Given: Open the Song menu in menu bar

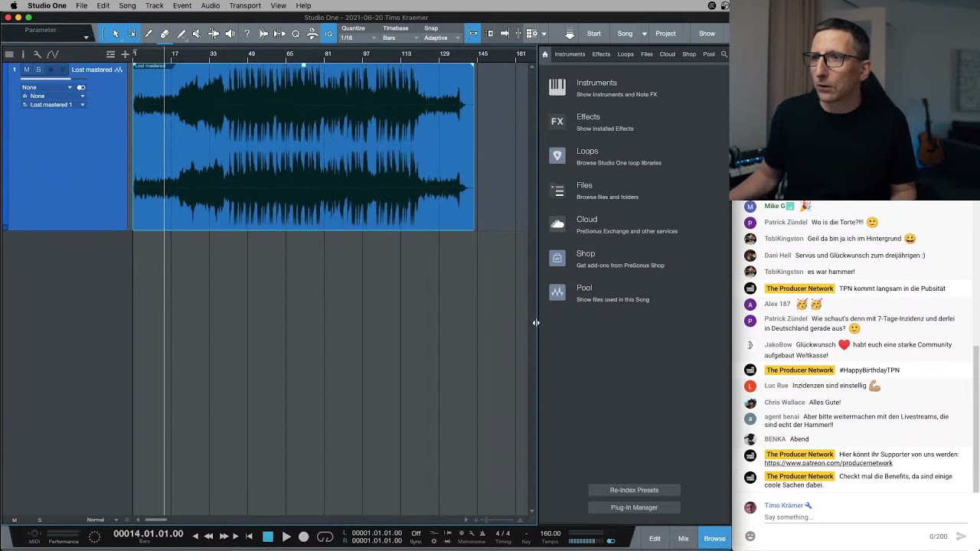Looking at the screenshot, I should 127,5.
